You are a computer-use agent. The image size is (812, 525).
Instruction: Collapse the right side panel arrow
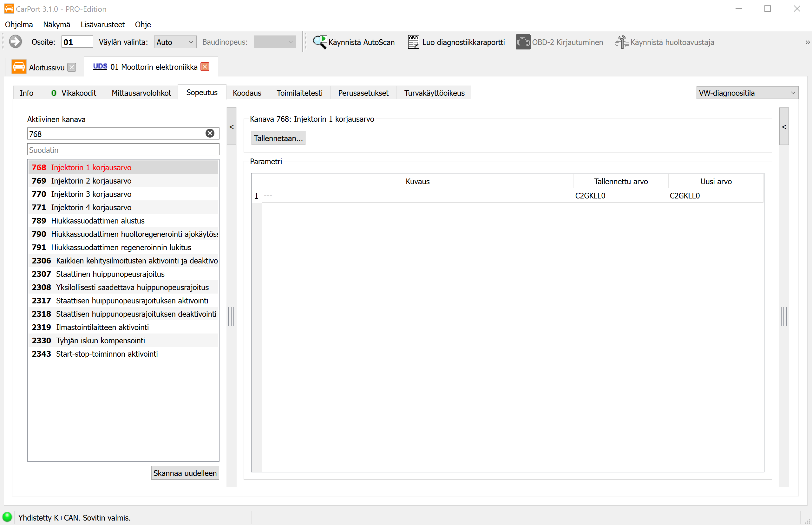(x=784, y=126)
